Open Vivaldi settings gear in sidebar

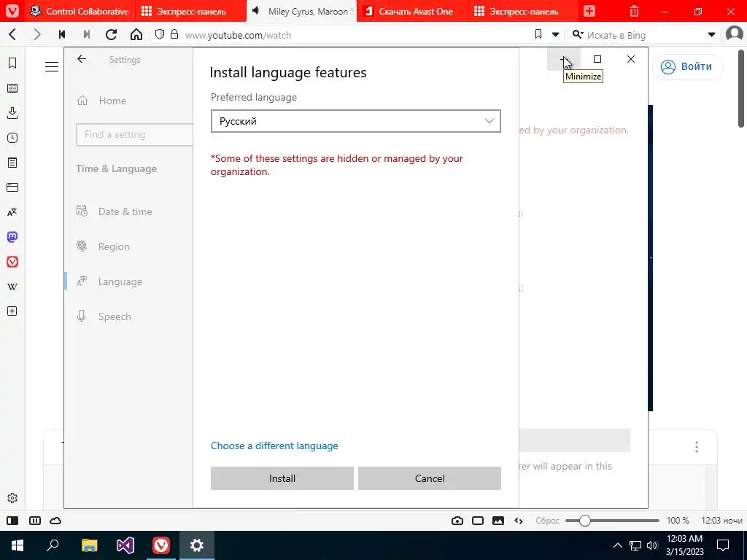(x=12, y=498)
